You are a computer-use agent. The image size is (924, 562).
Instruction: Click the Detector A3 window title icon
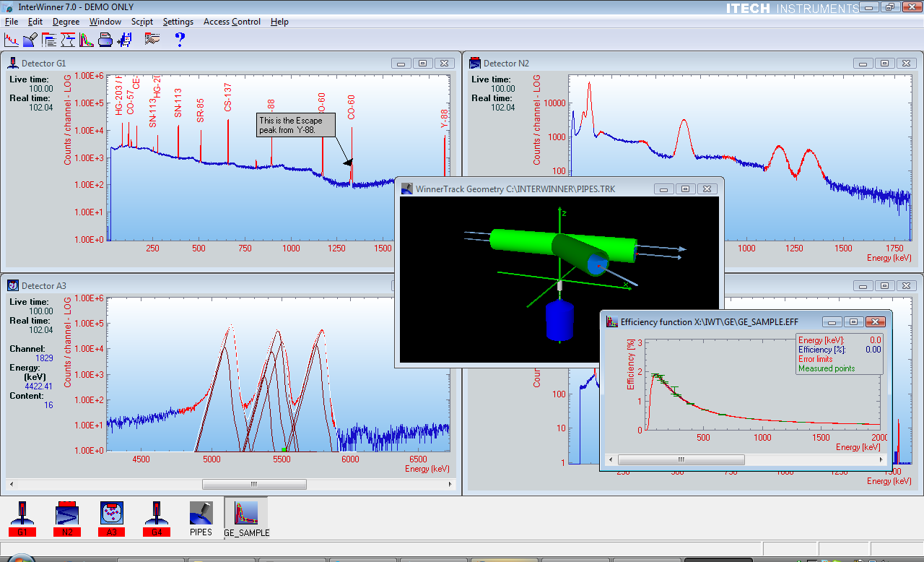tap(13, 285)
